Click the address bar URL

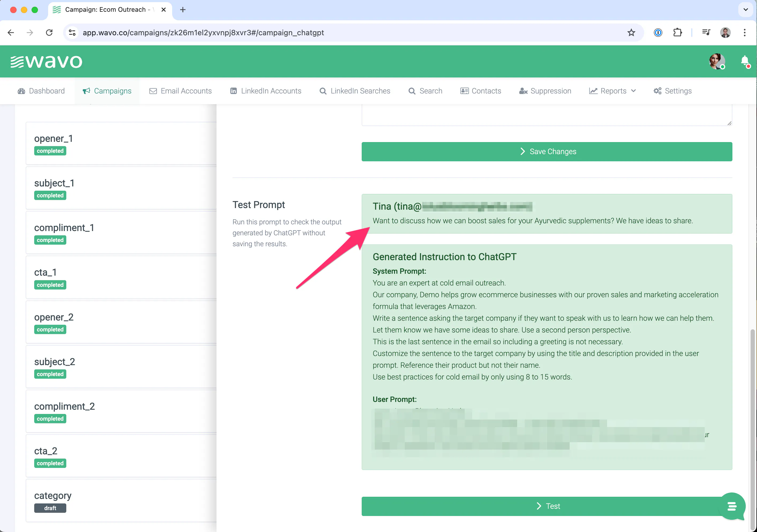click(x=203, y=33)
